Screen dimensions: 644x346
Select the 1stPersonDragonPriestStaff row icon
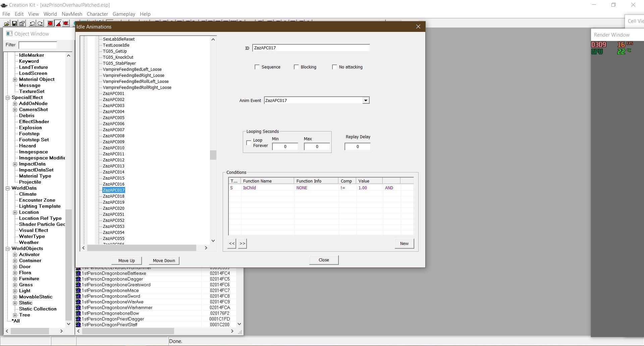pos(78,325)
